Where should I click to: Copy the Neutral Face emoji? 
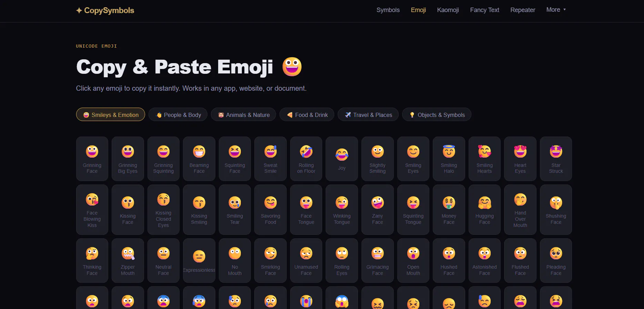coord(163,260)
